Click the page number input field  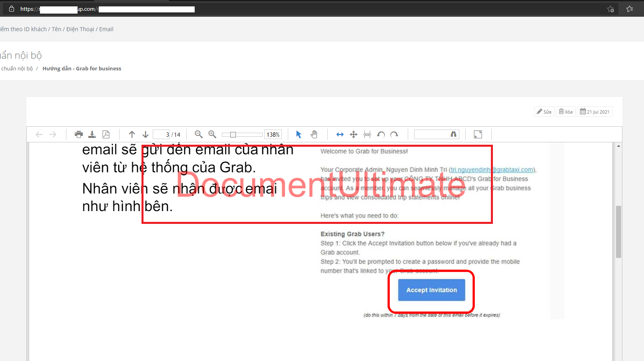pyautogui.click(x=162, y=134)
